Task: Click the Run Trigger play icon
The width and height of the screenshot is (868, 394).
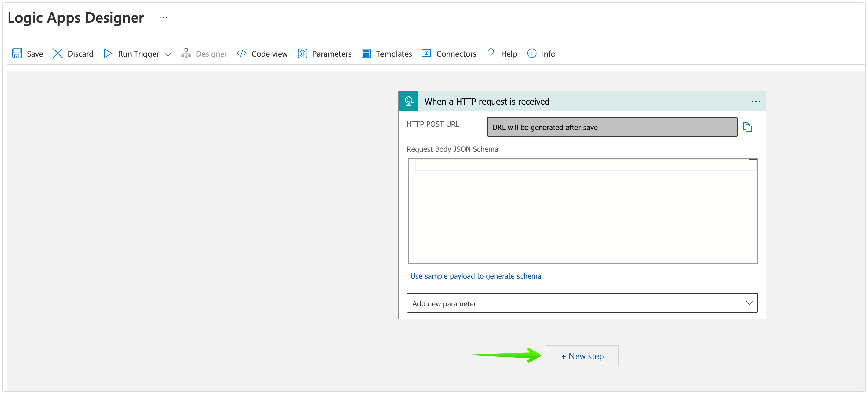Action: coord(108,53)
